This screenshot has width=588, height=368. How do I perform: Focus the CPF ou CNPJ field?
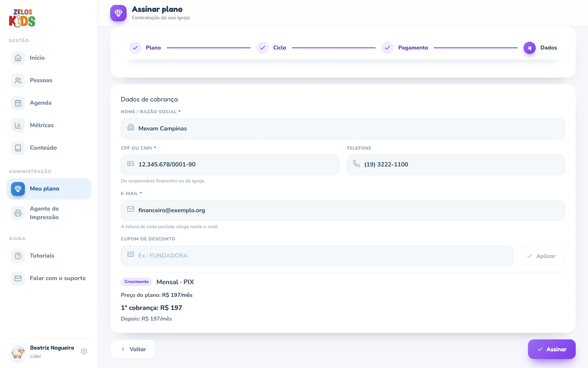pyautogui.click(x=230, y=165)
